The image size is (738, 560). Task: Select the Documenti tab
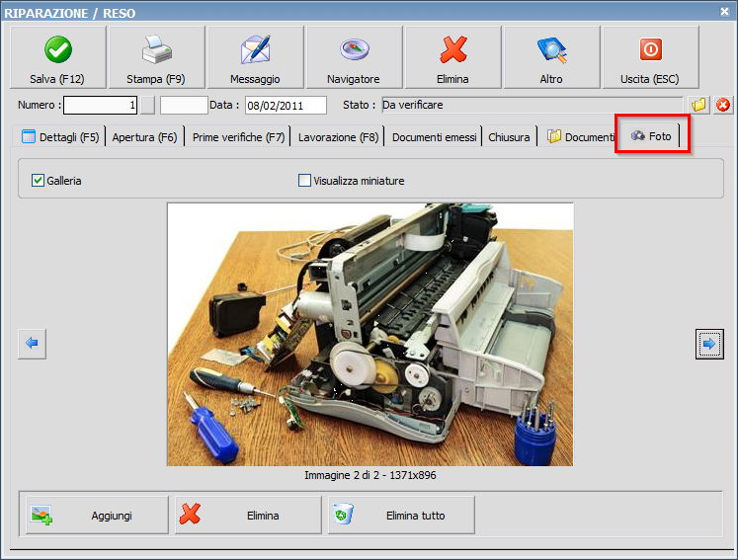pos(581,137)
